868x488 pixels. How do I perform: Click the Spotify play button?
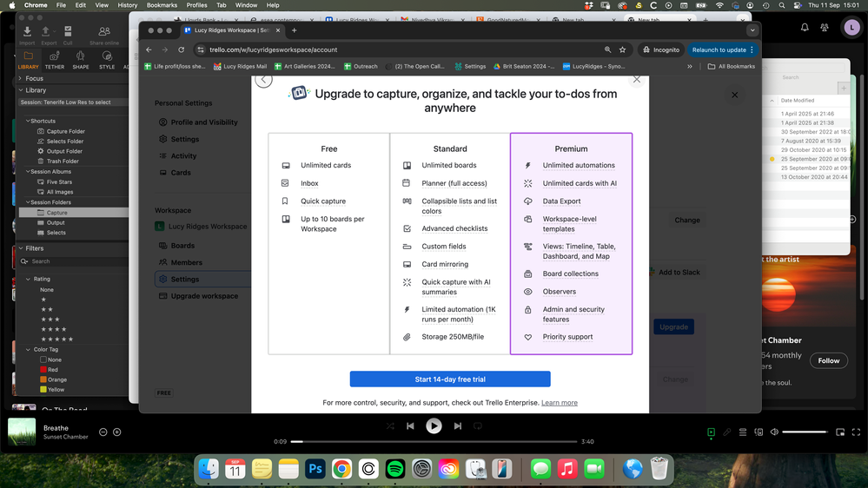click(x=434, y=425)
